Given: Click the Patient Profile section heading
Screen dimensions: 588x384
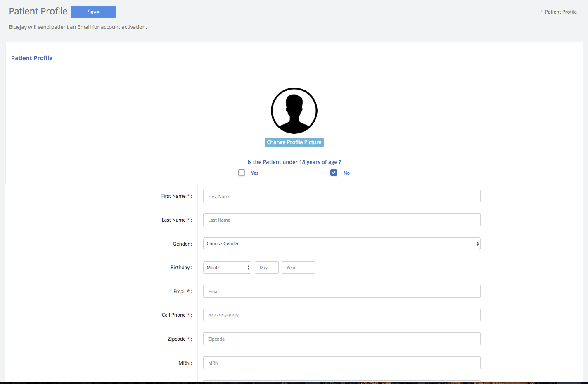Looking at the screenshot, I should (32, 58).
